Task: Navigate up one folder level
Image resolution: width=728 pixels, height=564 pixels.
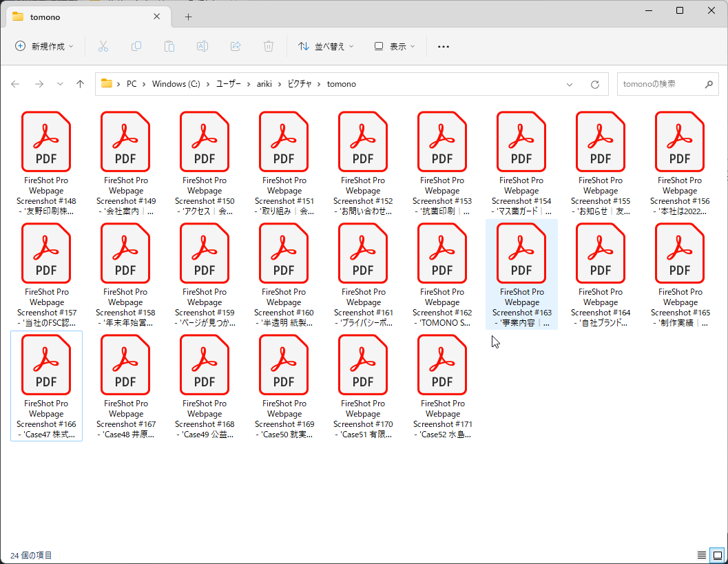Action: pos(80,83)
